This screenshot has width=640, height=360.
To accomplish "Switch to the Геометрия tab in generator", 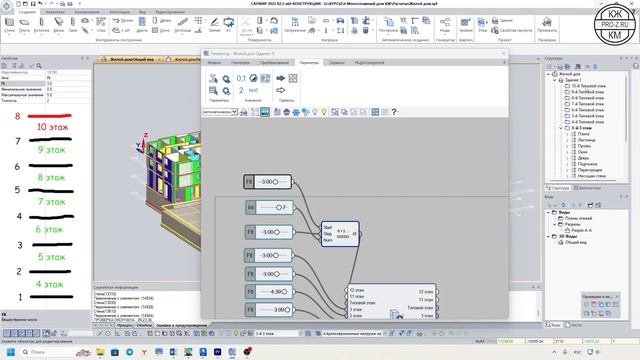I will 240,62.
